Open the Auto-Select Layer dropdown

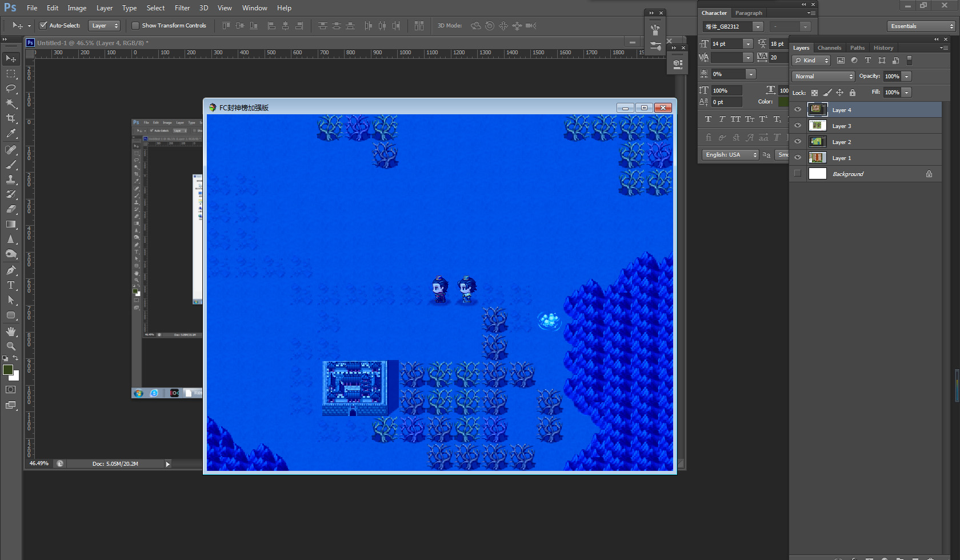pos(105,26)
